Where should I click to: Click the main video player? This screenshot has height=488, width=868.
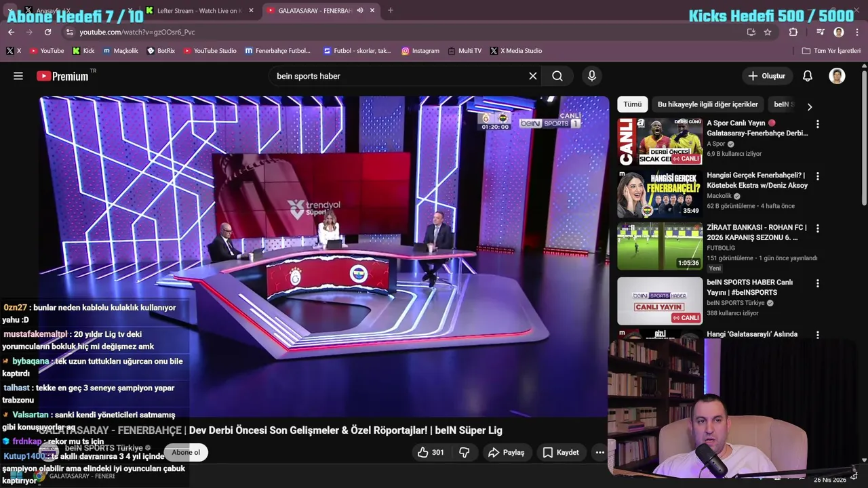coord(324,256)
